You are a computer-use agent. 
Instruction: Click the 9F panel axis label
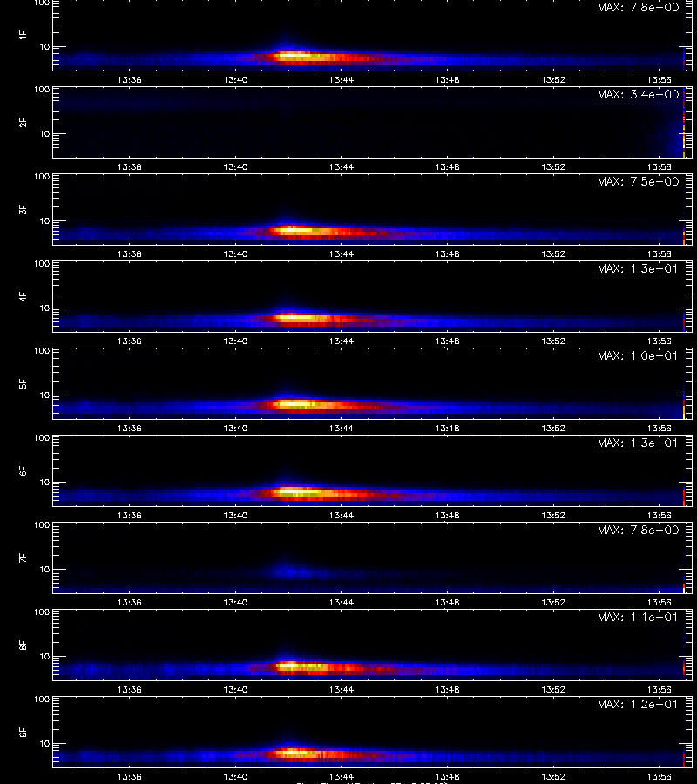[x=23, y=732]
